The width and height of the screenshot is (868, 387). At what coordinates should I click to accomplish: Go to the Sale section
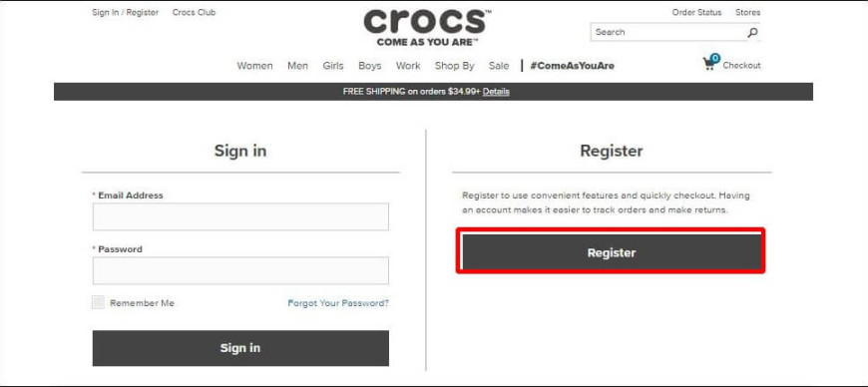(499, 65)
